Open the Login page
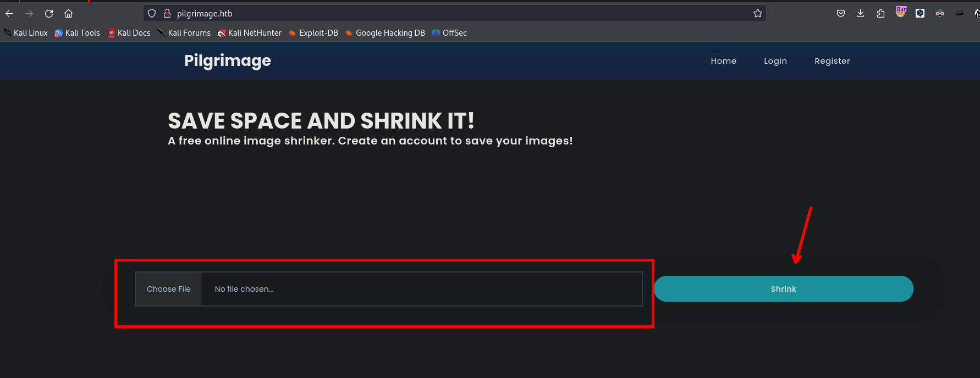 coord(775,61)
